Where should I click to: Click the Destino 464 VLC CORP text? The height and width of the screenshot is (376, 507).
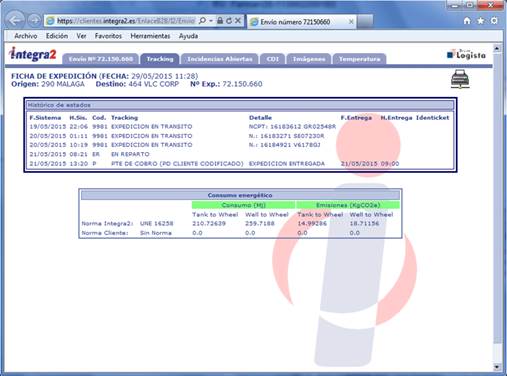pyautogui.click(x=137, y=84)
